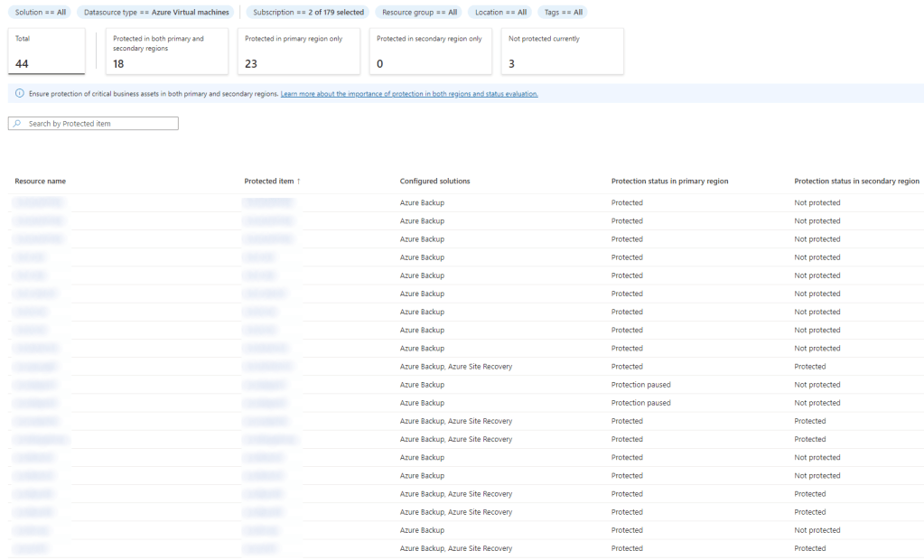Sort by the Configured solutions column header
This screenshot has height=560, width=924.
[x=434, y=182]
